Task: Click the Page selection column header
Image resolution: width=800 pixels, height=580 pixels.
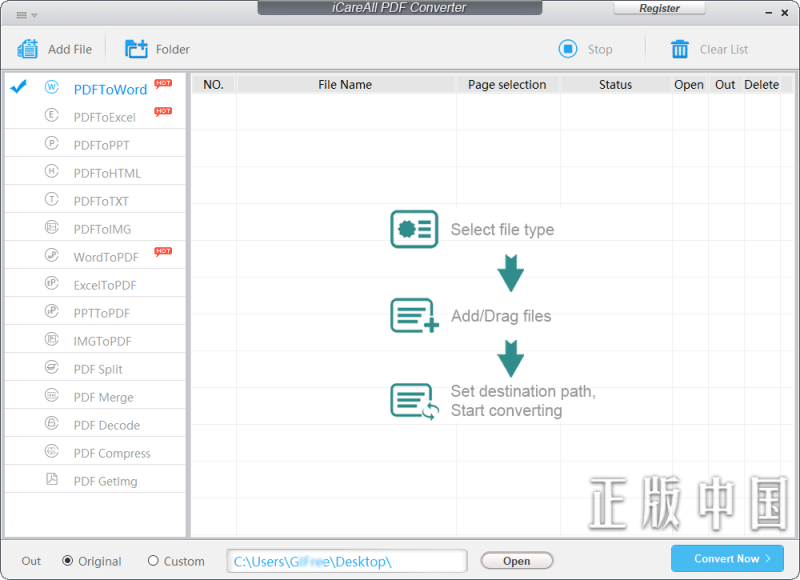Action: (x=507, y=84)
